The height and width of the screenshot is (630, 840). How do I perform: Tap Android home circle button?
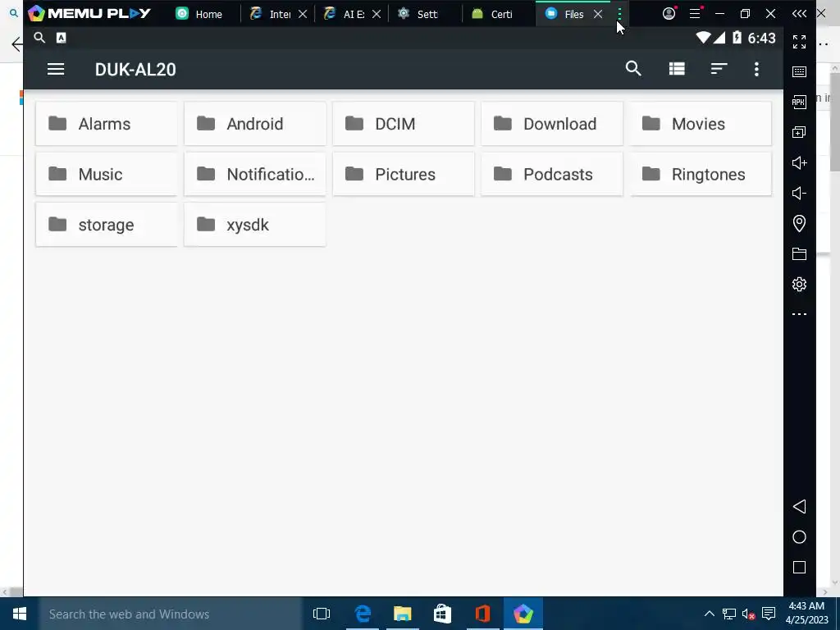(799, 537)
